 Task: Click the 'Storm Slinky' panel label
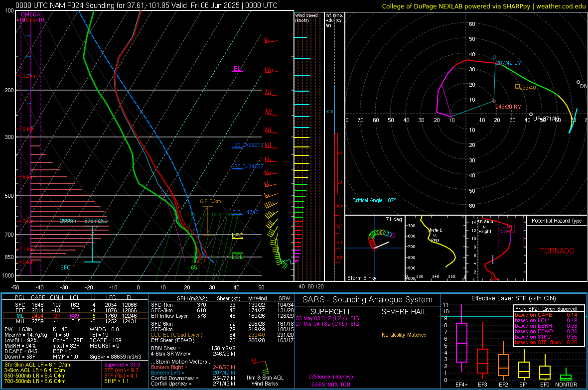pyautogui.click(x=362, y=278)
